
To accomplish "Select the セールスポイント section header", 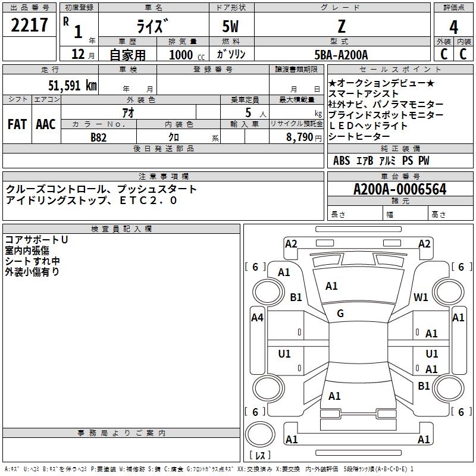I will [x=400, y=69].
